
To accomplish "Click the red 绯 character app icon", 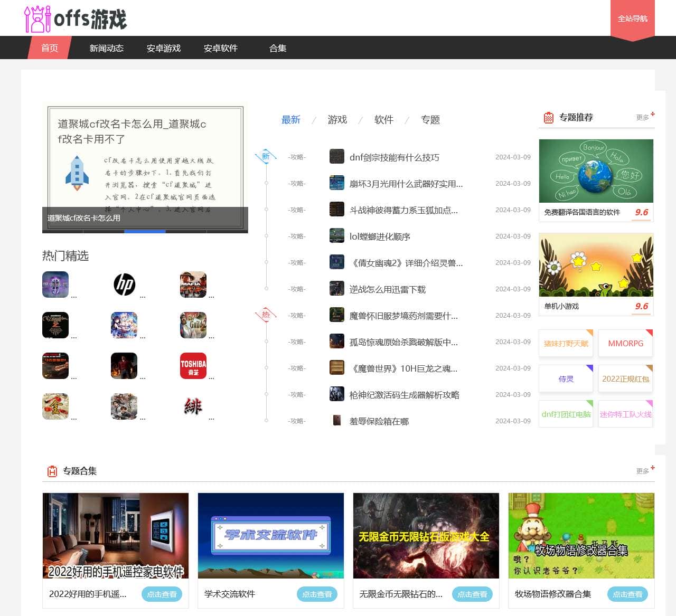I will [193, 406].
